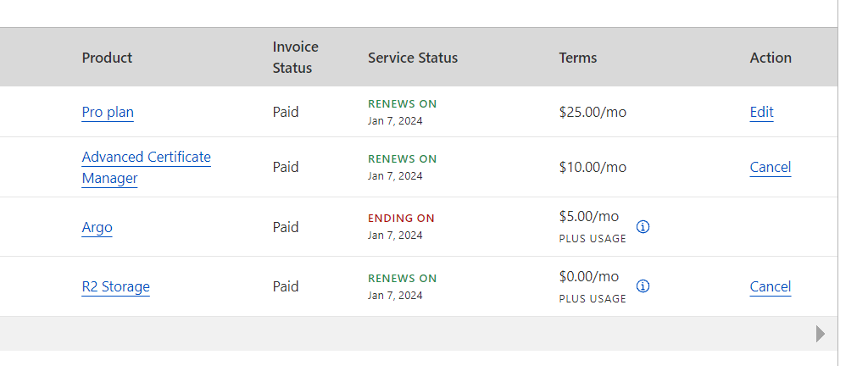868x366 pixels.
Task: Click the Action column header
Action: coord(771,58)
